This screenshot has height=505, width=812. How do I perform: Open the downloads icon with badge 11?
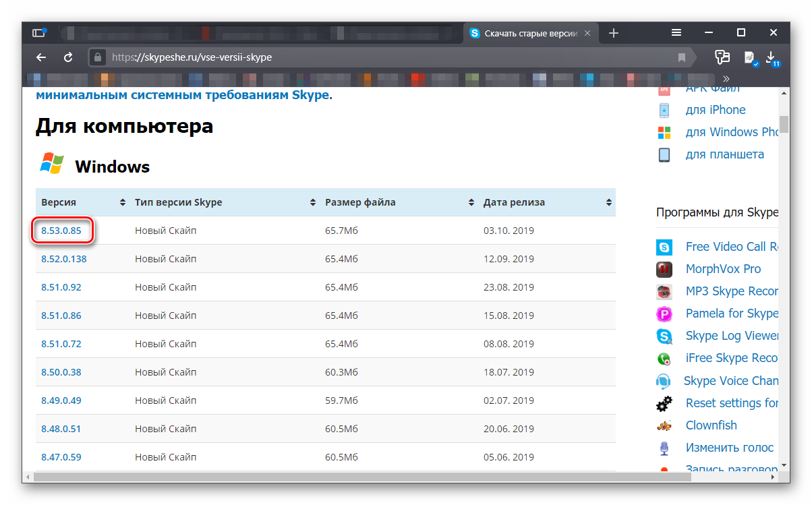772,57
